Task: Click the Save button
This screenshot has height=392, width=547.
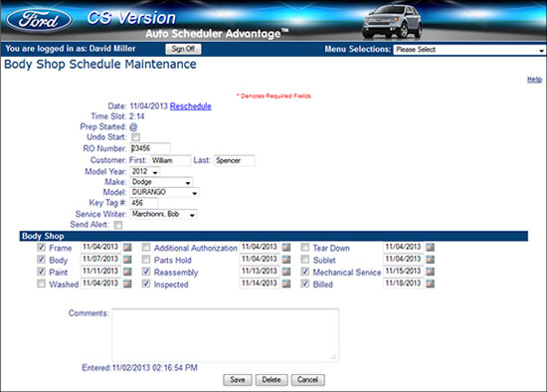Action: (238, 380)
